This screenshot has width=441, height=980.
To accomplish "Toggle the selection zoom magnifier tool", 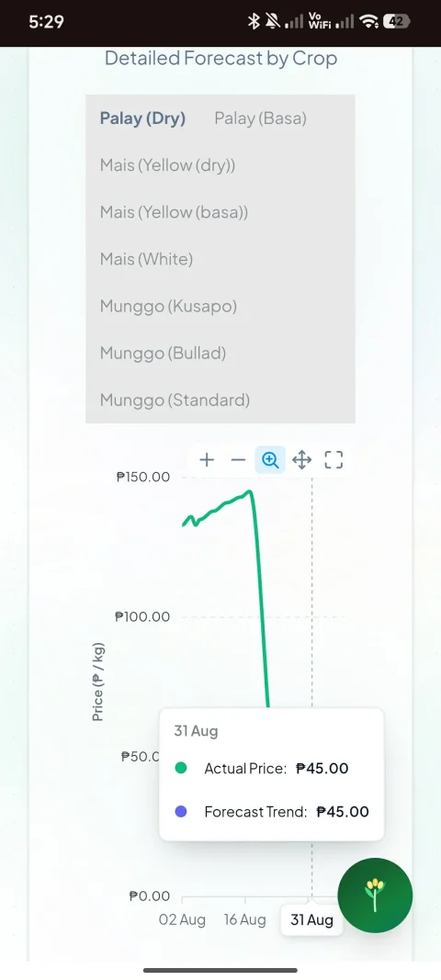I will (270, 461).
